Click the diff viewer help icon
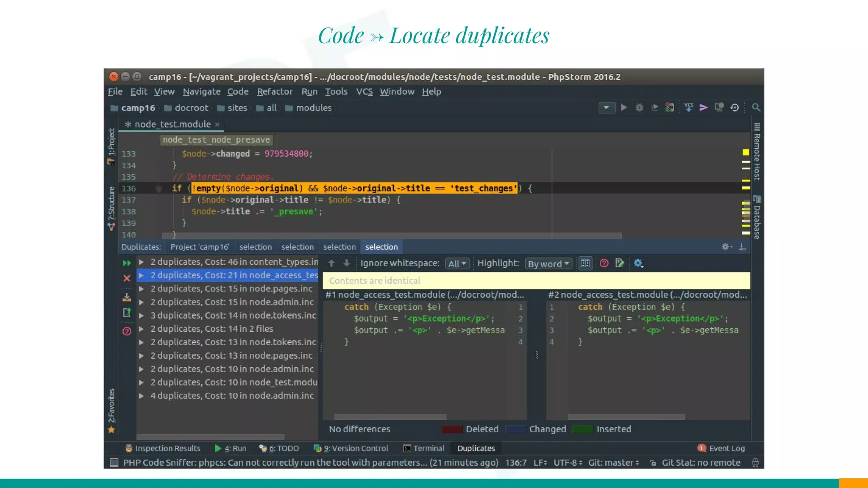The width and height of the screenshot is (868, 488). click(604, 263)
